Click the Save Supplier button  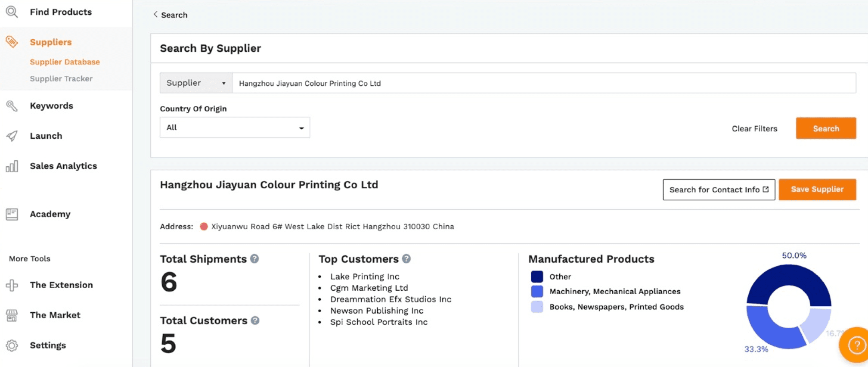point(817,190)
